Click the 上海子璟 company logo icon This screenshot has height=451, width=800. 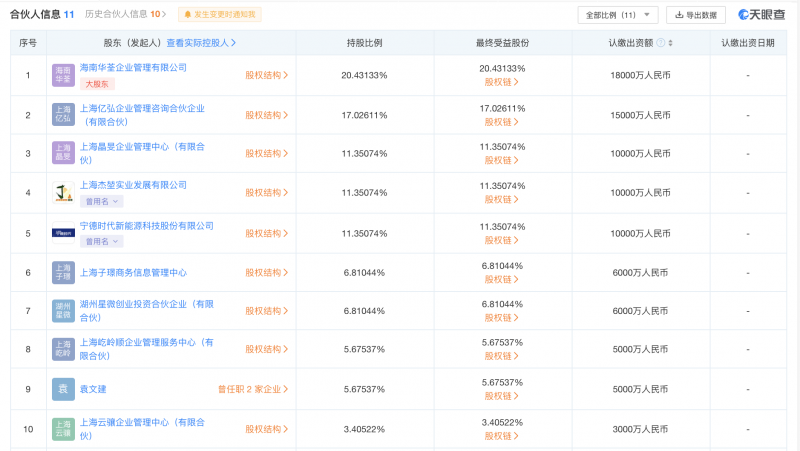pos(63,272)
